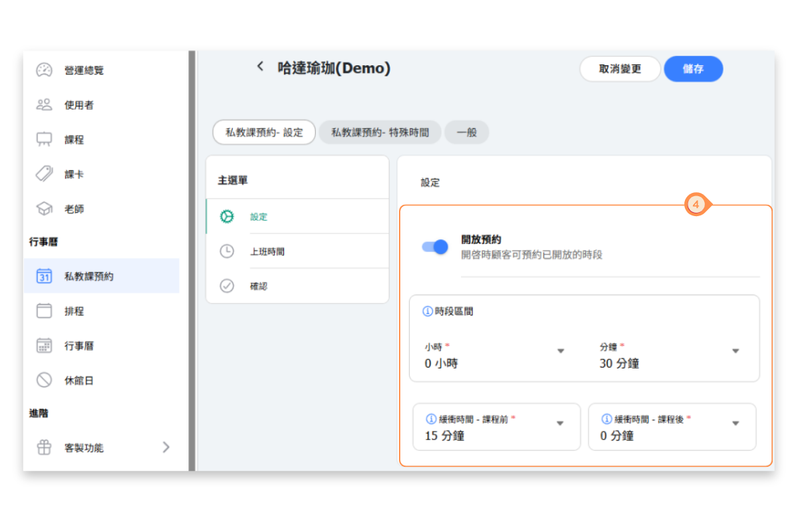Image resolution: width=798 pixels, height=532 pixels.
Task: Click info icon beside 時段區間
Action: click(x=428, y=311)
